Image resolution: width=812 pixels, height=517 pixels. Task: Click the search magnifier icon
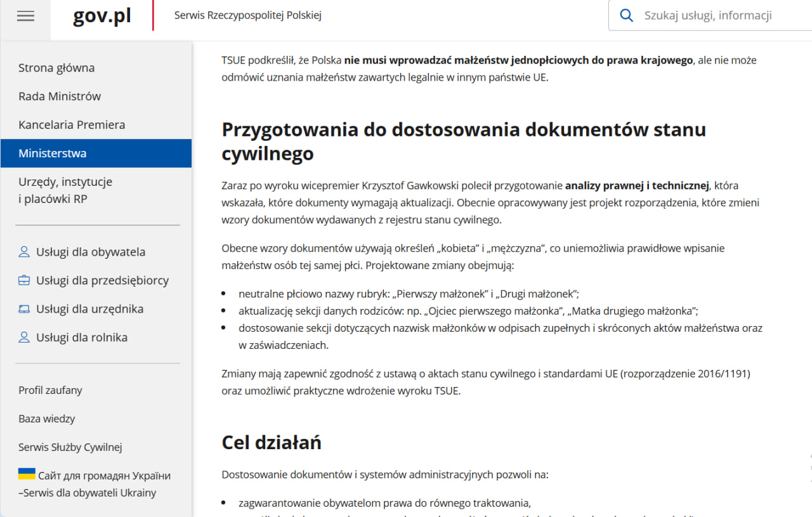627,16
